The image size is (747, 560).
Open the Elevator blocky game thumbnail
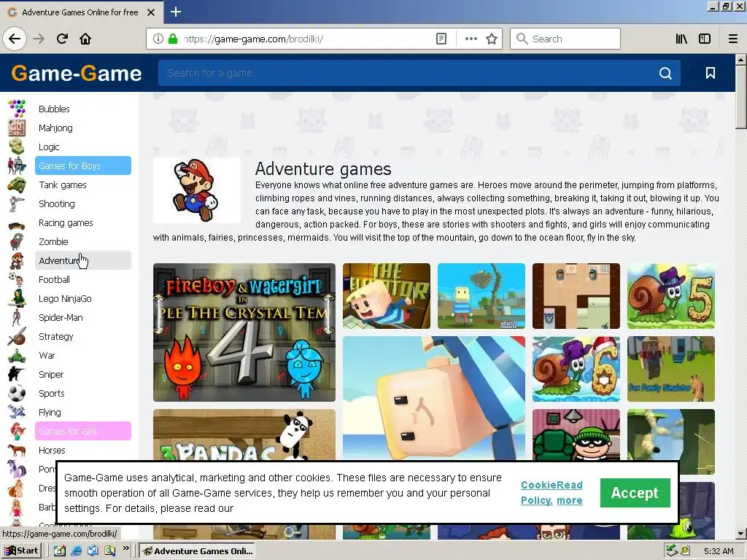(x=387, y=296)
